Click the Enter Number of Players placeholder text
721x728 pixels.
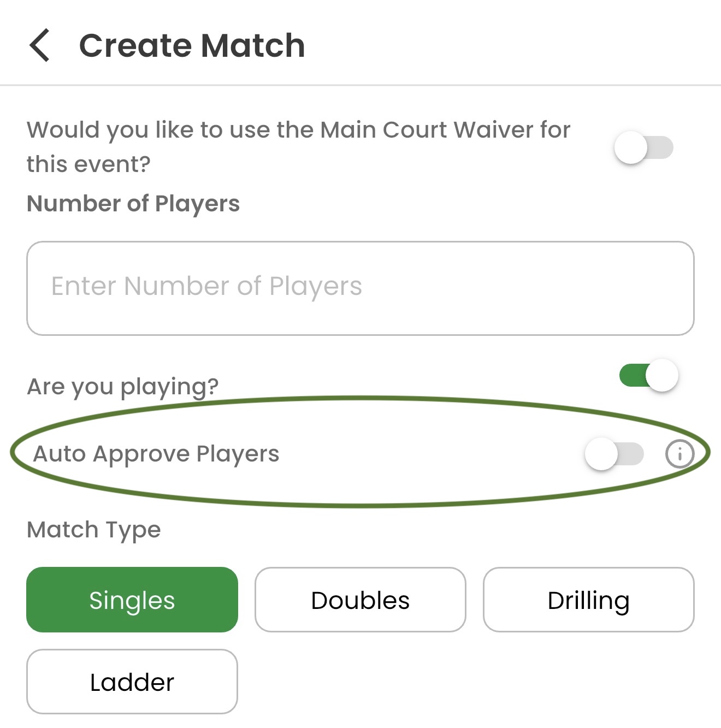(206, 287)
